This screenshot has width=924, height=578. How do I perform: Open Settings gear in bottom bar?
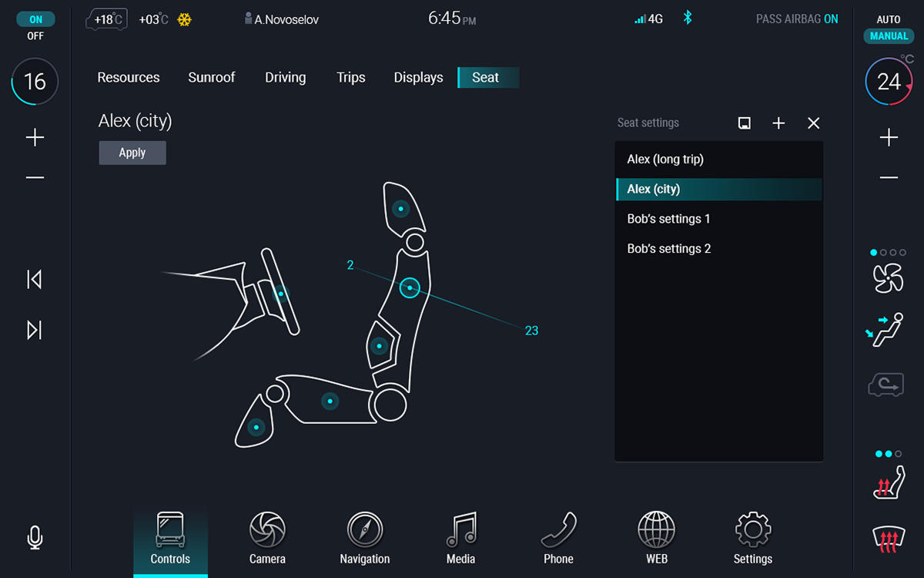[x=752, y=539]
